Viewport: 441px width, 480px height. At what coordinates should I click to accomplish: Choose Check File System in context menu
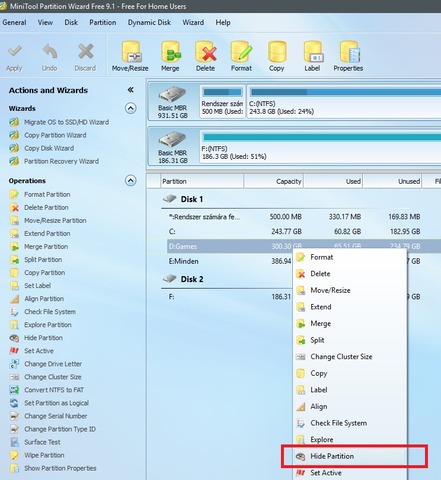pos(350,423)
